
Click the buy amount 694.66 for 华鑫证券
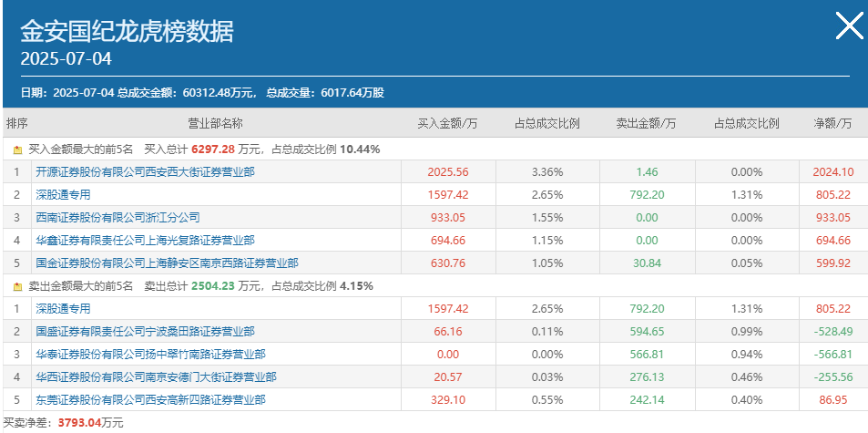click(x=448, y=241)
